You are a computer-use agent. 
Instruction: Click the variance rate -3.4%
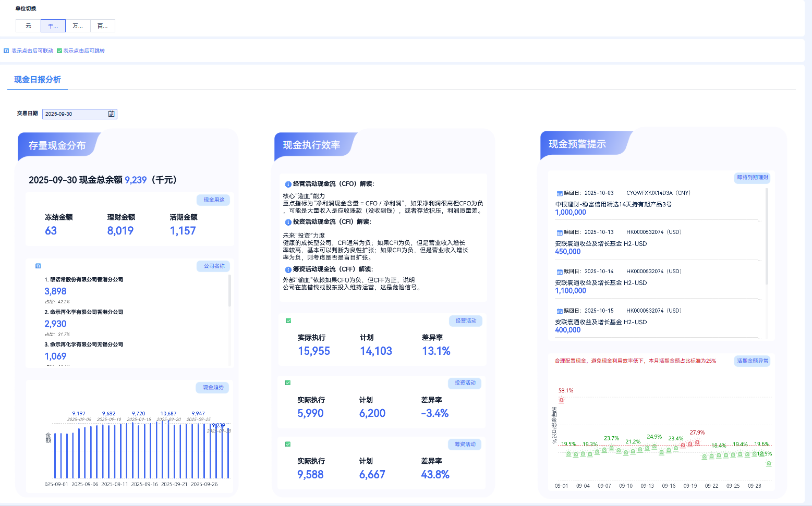435,413
